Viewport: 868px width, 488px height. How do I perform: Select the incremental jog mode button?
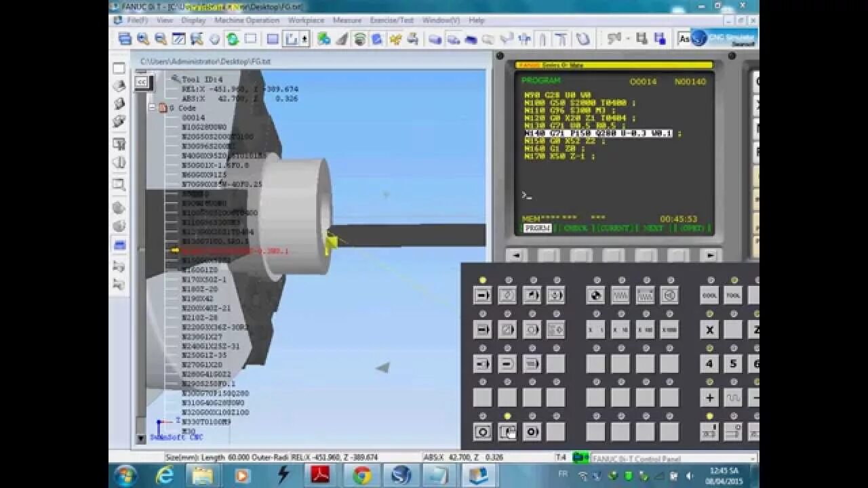coord(645,296)
